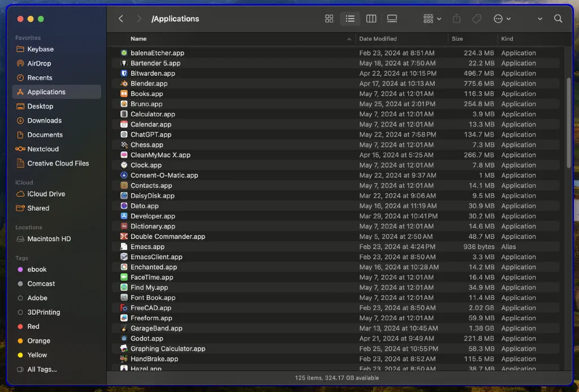Open the toolbar overflow chevron

(x=540, y=19)
